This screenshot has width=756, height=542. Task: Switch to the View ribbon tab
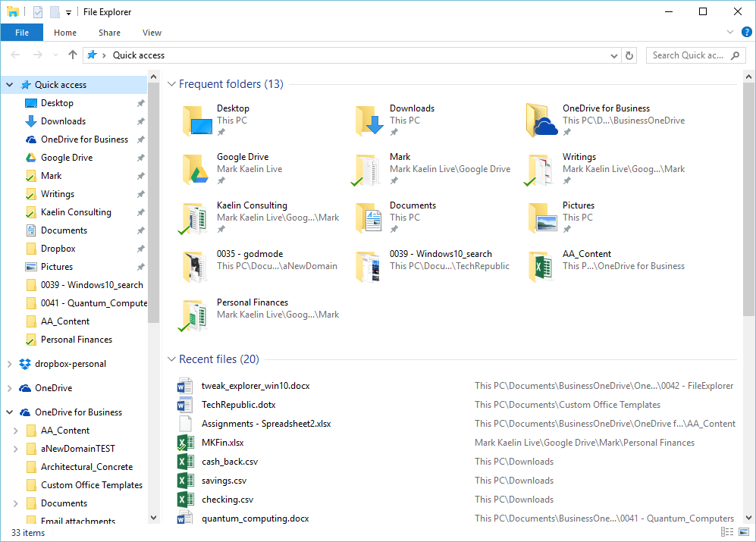[152, 33]
